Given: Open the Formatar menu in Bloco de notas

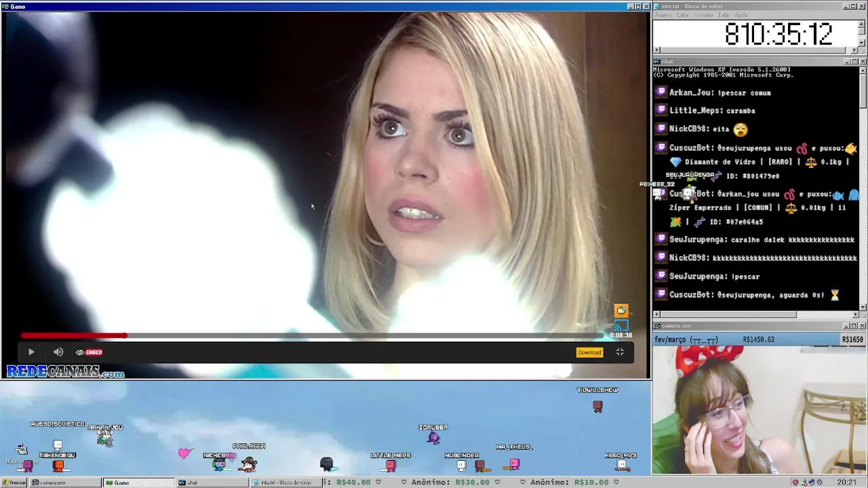Looking at the screenshot, I should tap(704, 15).
